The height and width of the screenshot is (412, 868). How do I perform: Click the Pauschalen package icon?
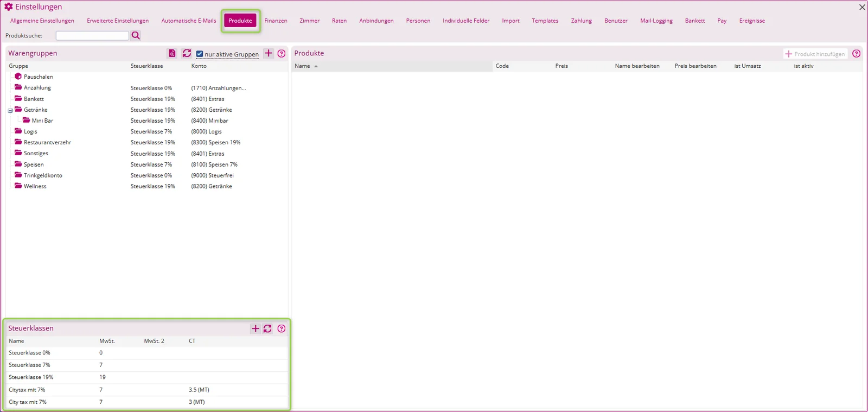click(18, 77)
